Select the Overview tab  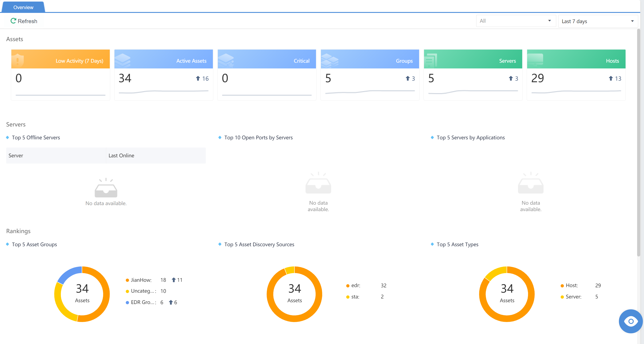point(23,7)
